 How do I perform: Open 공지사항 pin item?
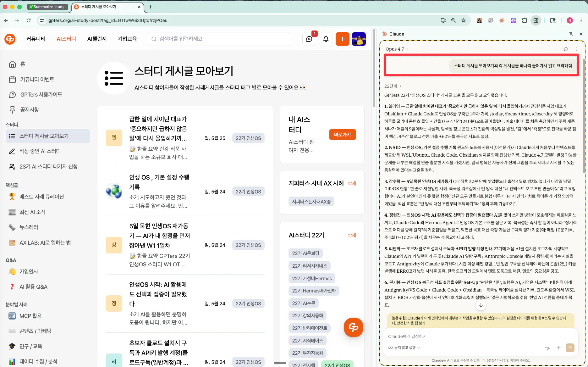48,109
